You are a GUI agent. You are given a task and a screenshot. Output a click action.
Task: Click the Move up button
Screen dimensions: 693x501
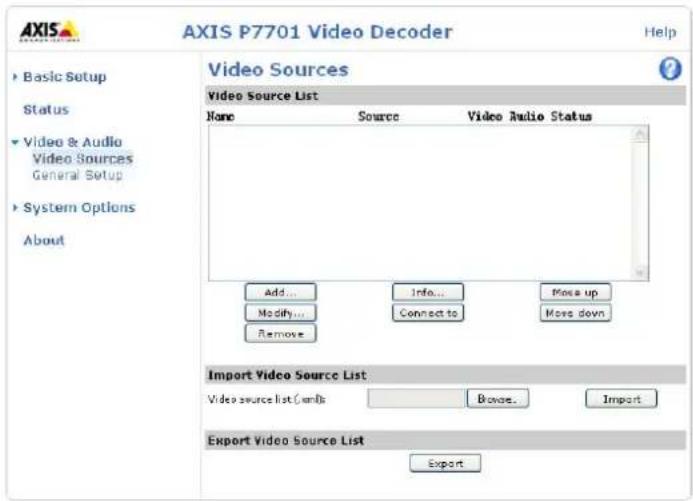click(575, 292)
